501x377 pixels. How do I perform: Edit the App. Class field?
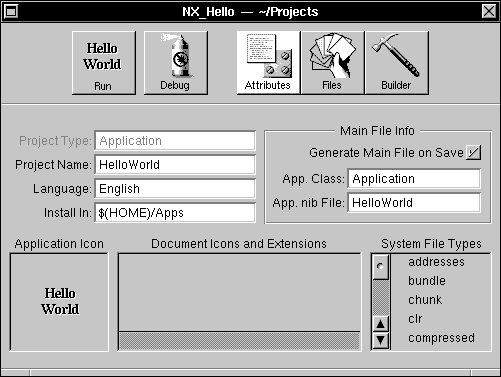[414, 179]
